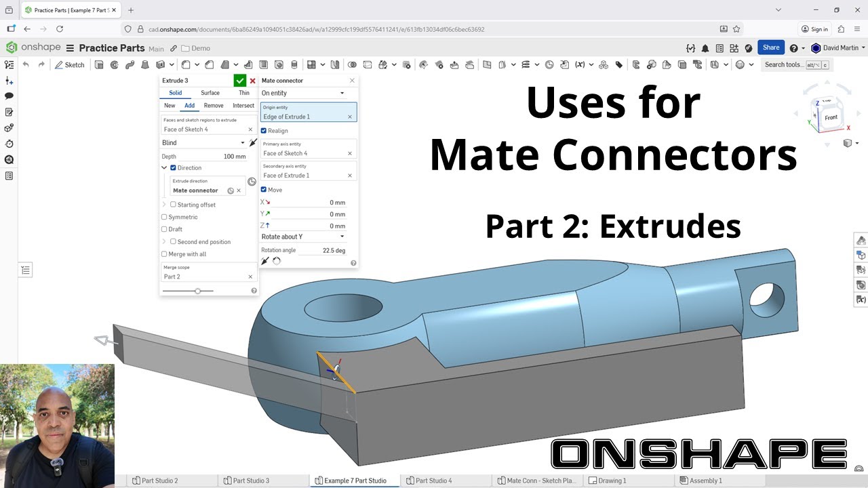
Task: Click the Extrude tool icon in toolbar
Action: pos(99,65)
